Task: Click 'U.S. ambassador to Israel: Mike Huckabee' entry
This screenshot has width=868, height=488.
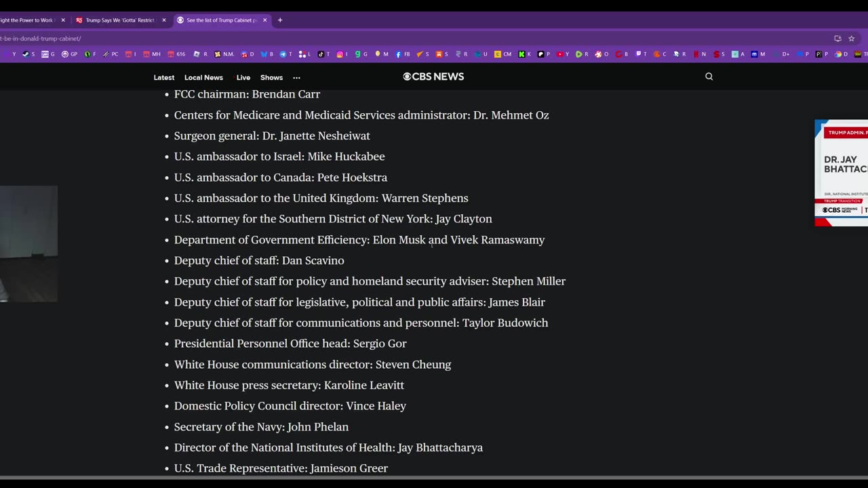Action: [279, 157]
